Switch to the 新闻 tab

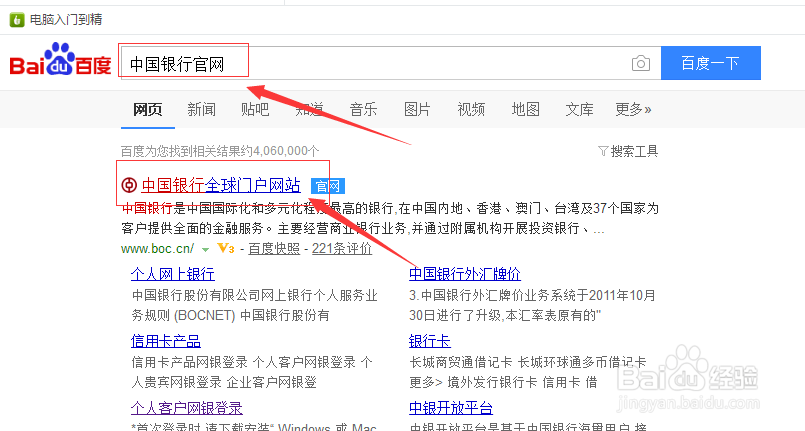click(201, 109)
